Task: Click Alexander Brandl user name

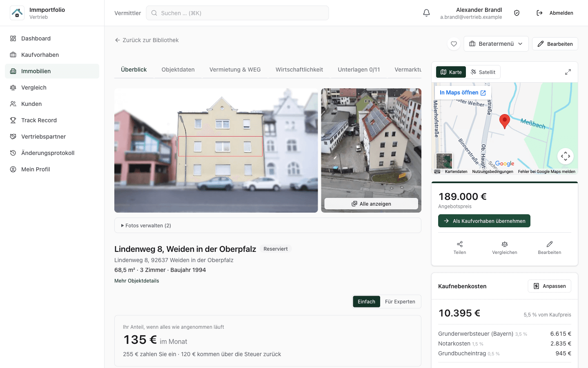Action: coord(479,10)
